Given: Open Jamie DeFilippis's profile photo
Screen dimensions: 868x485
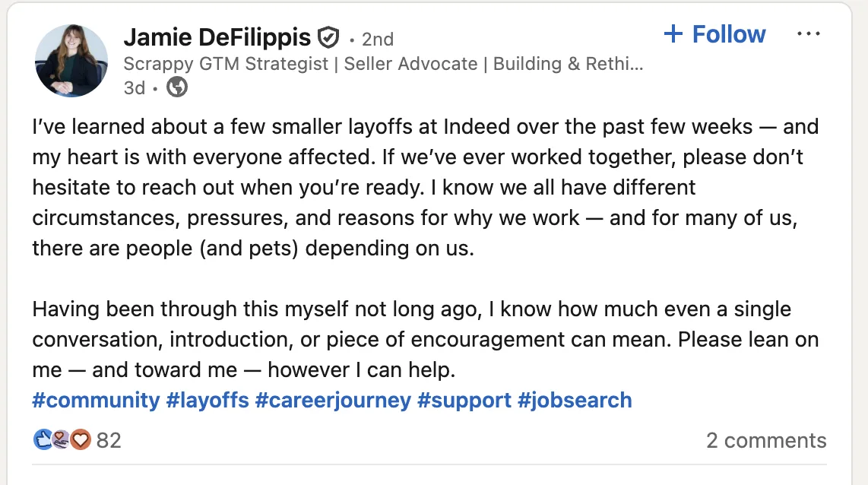Looking at the screenshot, I should coord(71,61).
